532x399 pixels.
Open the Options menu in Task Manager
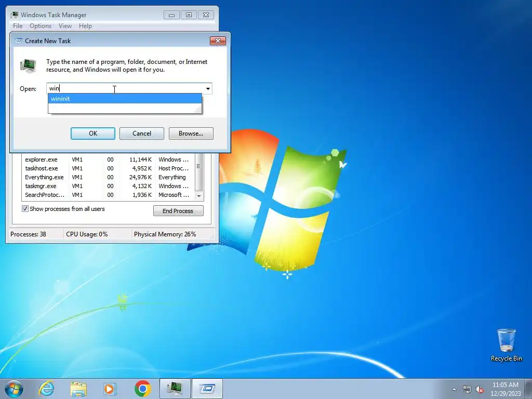pyautogui.click(x=41, y=26)
